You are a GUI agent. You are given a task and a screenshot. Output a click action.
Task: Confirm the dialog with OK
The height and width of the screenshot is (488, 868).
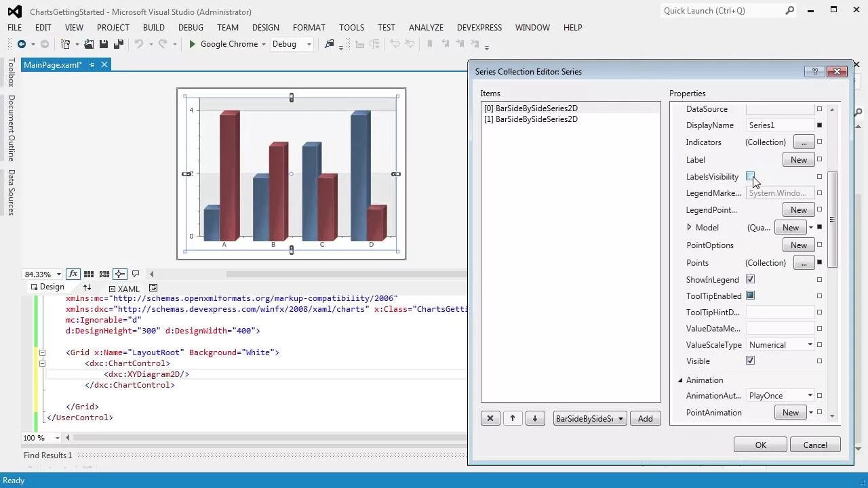(x=760, y=445)
